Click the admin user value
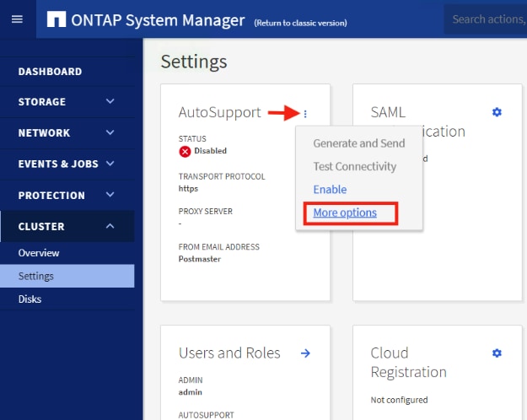The height and width of the screenshot is (420, 527). pyautogui.click(x=191, y=392)
